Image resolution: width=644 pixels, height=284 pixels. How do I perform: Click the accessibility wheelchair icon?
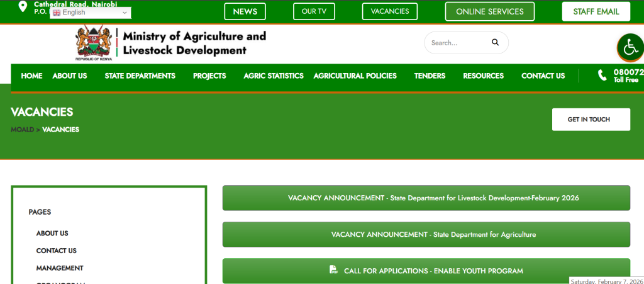coord(630,47)
